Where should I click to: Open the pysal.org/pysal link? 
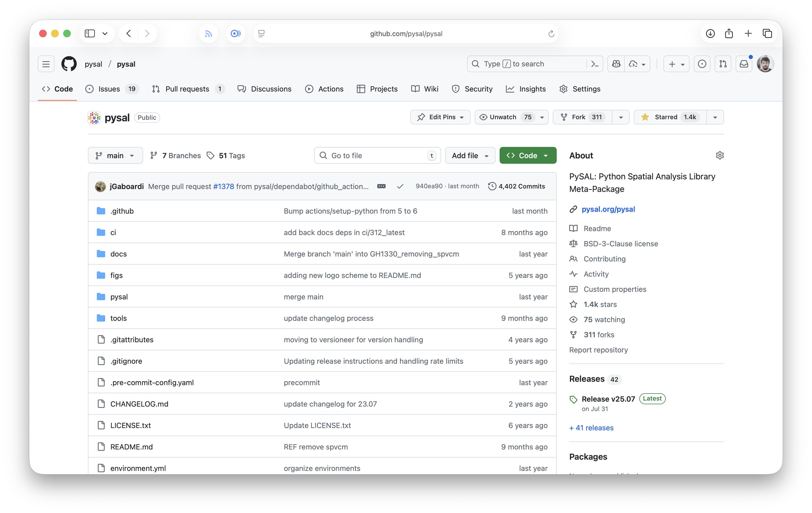608,209
